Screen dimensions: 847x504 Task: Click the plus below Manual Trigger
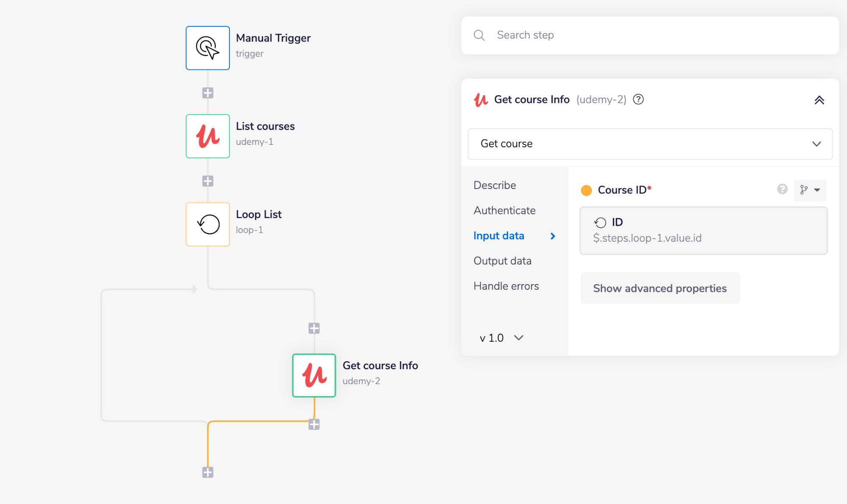207,92
